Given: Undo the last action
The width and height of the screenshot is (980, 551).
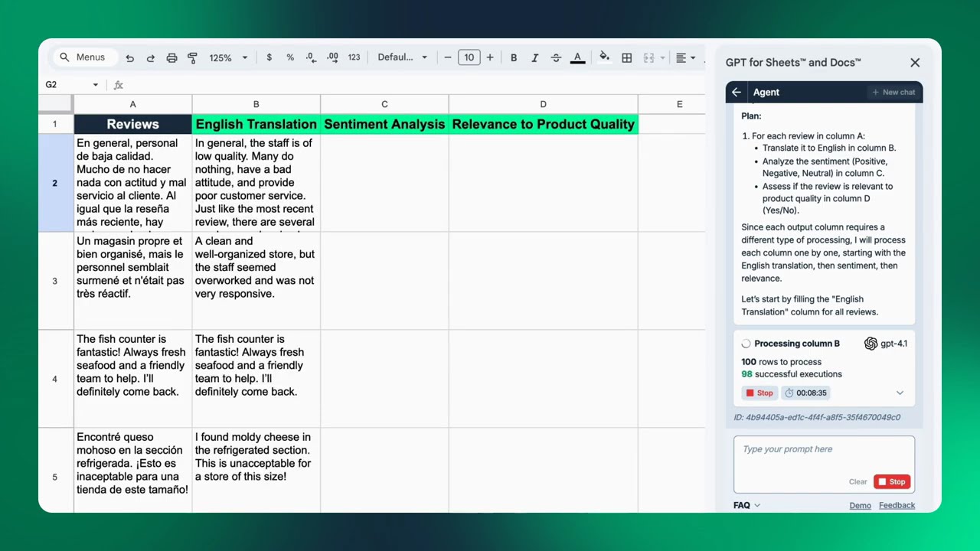Looking at the screenshot, I should (129, 58).
